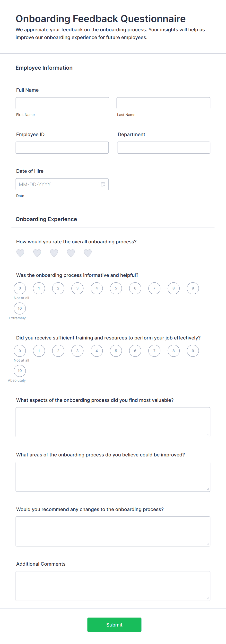
Task: Select 5 on the training resources scale
Action: [116, 350]
